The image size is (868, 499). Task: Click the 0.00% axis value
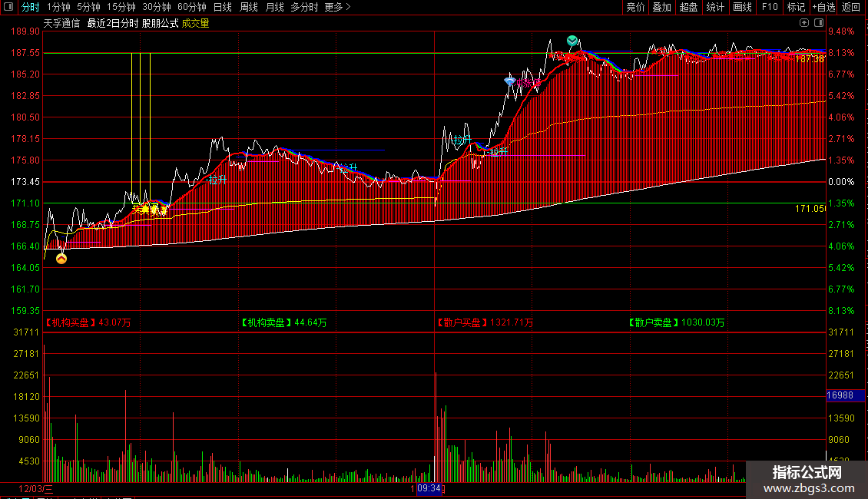coord(841,182)
